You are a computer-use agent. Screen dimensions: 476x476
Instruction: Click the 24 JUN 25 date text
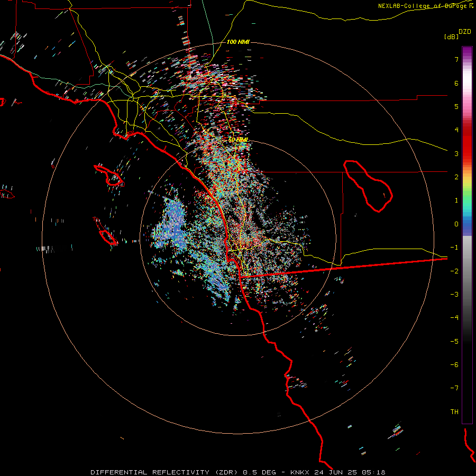[x=337, y=472]
